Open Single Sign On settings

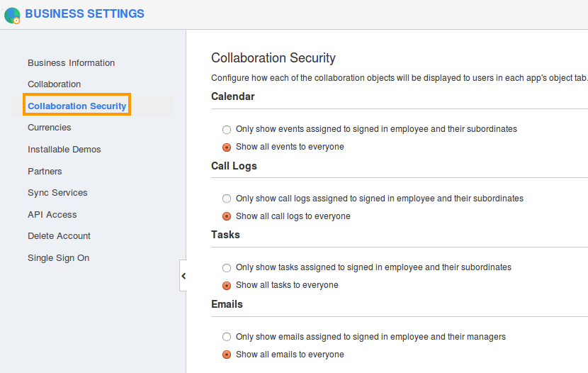[x=58, y=258]
